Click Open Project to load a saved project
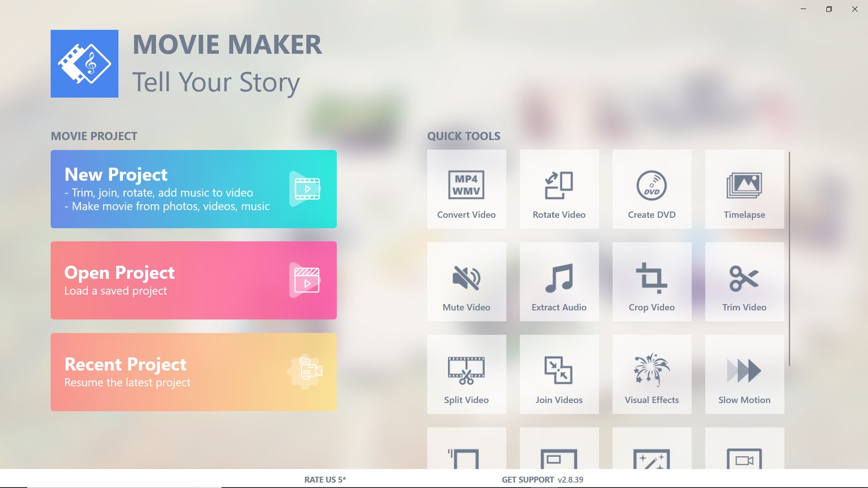Viewport: 868px width, 488px height. [193, 280]
